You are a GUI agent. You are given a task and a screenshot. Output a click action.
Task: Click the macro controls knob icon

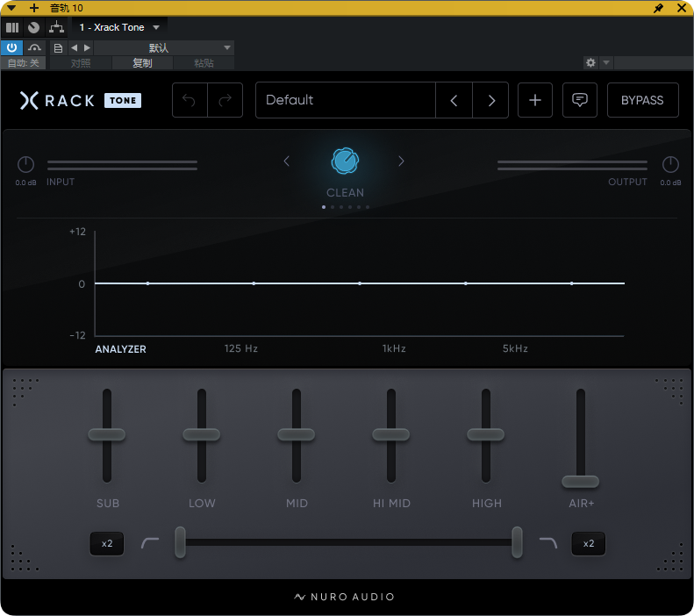tap(33, 27)
